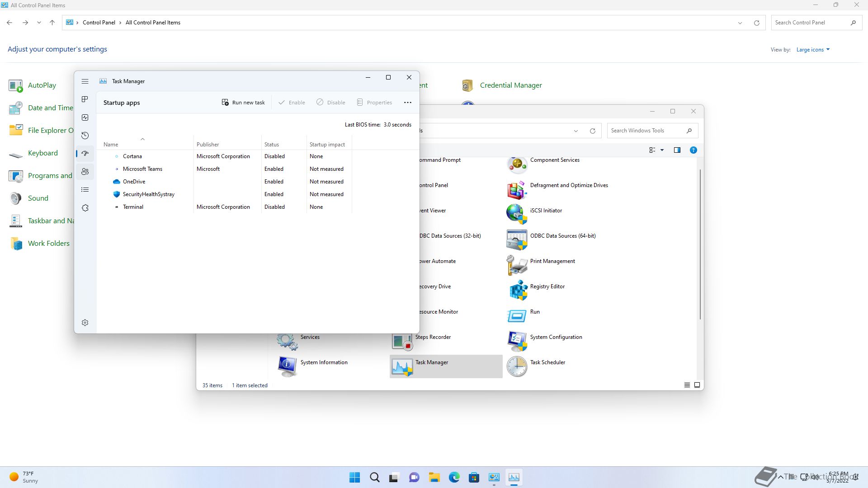868x488 pixels.
Task: Open Windows Tools help button
Action: (693, 150)
